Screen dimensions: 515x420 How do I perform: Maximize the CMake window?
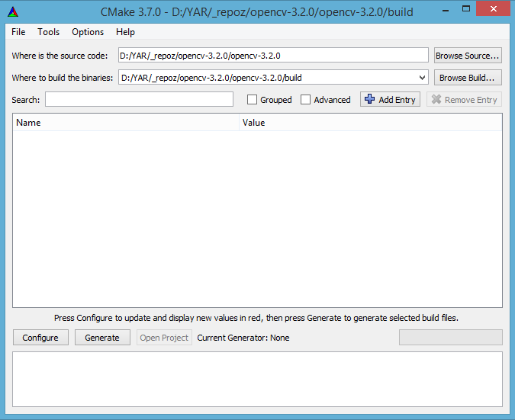coord(466,9)
